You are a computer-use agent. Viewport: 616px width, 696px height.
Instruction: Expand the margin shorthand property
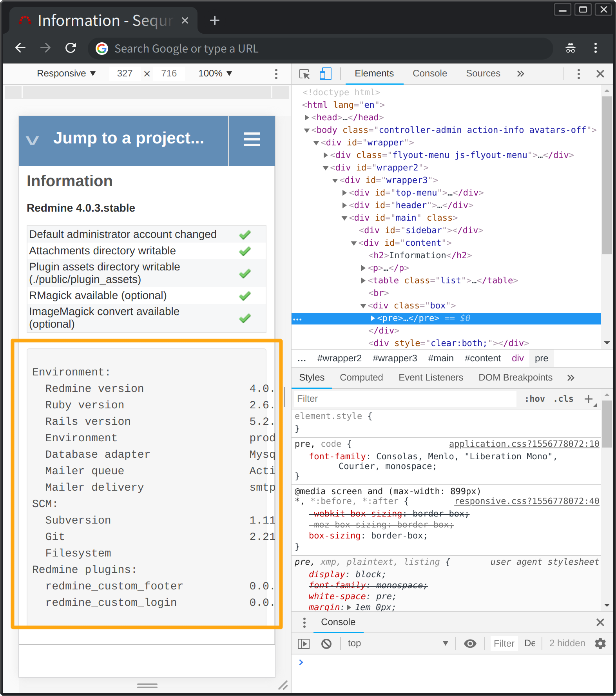pos(349,607)
